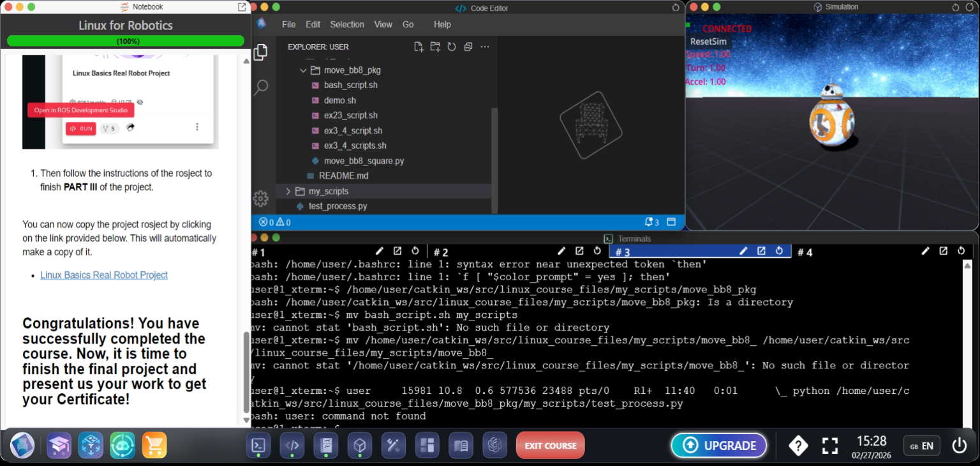Screen dimensions: 980x466
Task: Toggle fullscreen mode from the taskbar
Action: 829,445
